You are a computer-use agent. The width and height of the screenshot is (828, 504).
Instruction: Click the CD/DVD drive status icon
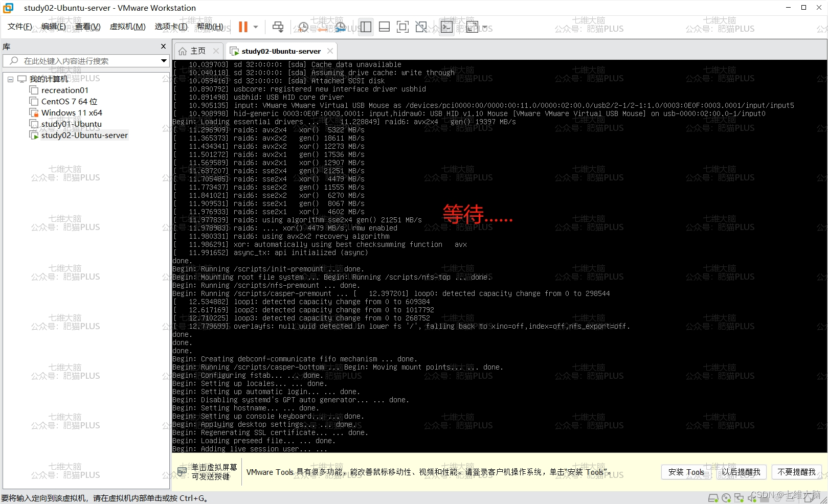pyautogui.click(x=726, y=498)
